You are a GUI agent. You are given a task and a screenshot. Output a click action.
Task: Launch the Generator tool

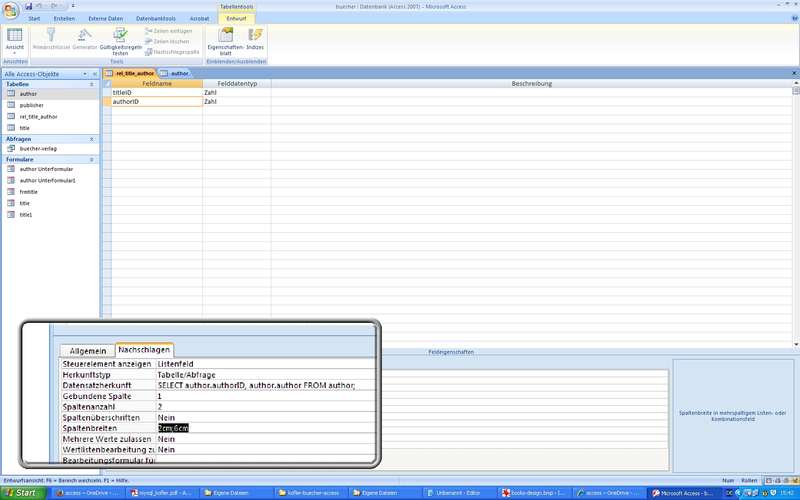coord(85,38)
